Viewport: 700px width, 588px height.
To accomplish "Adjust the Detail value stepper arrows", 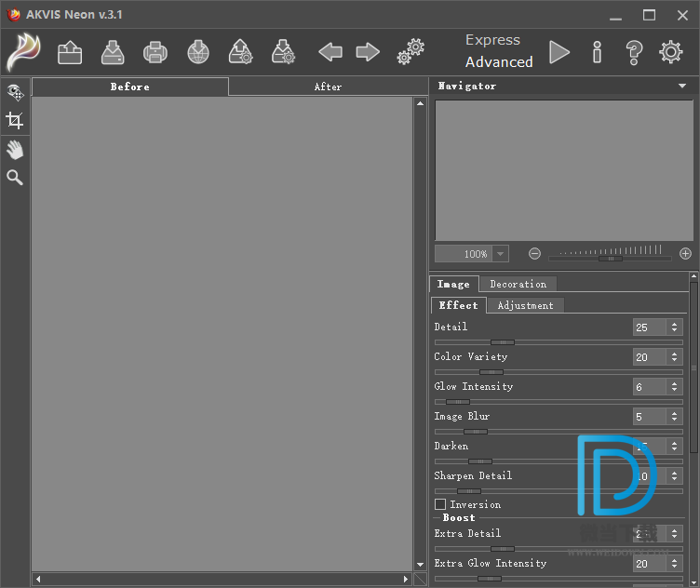I will (x=674, y=327).
